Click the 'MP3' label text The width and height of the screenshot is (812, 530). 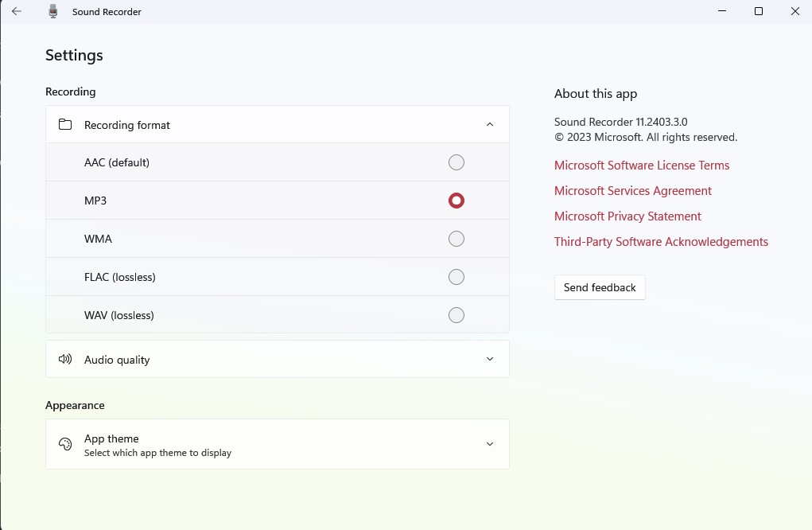pos(95,201)
